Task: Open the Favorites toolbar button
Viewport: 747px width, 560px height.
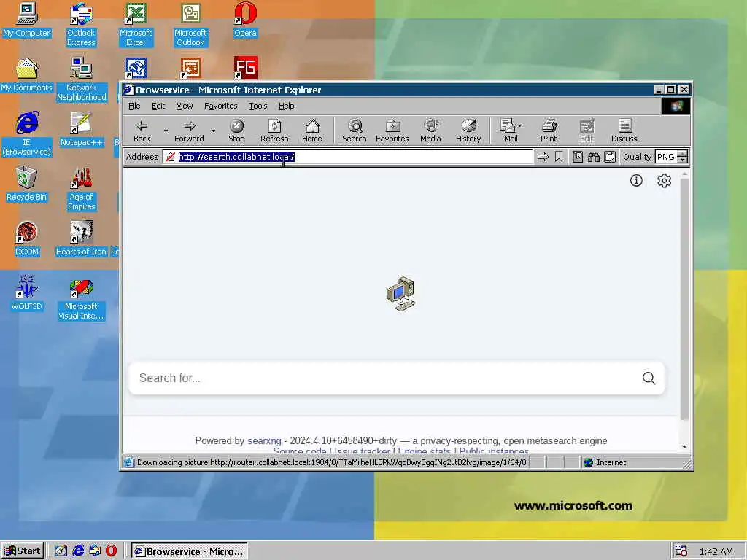Action: (x=392, y=131)
